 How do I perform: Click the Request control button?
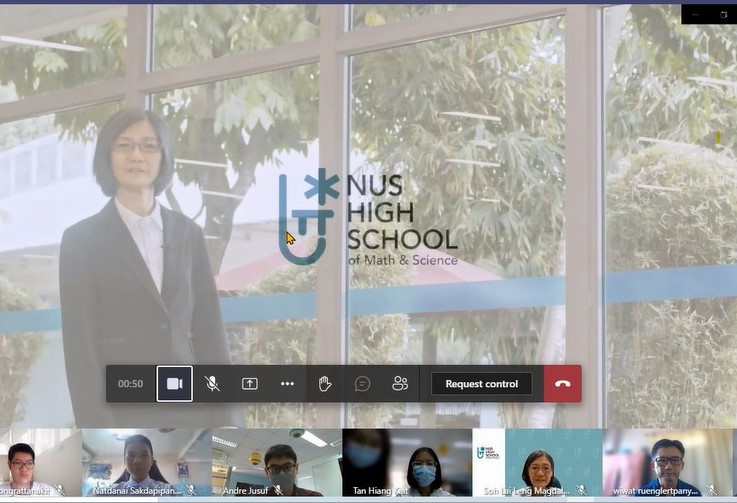click(482, 384)
